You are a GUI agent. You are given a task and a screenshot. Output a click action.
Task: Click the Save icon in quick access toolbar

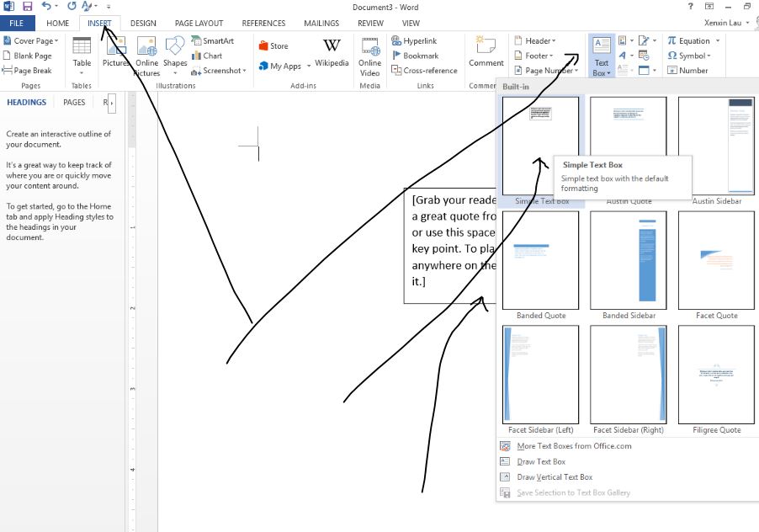[28, 7]
